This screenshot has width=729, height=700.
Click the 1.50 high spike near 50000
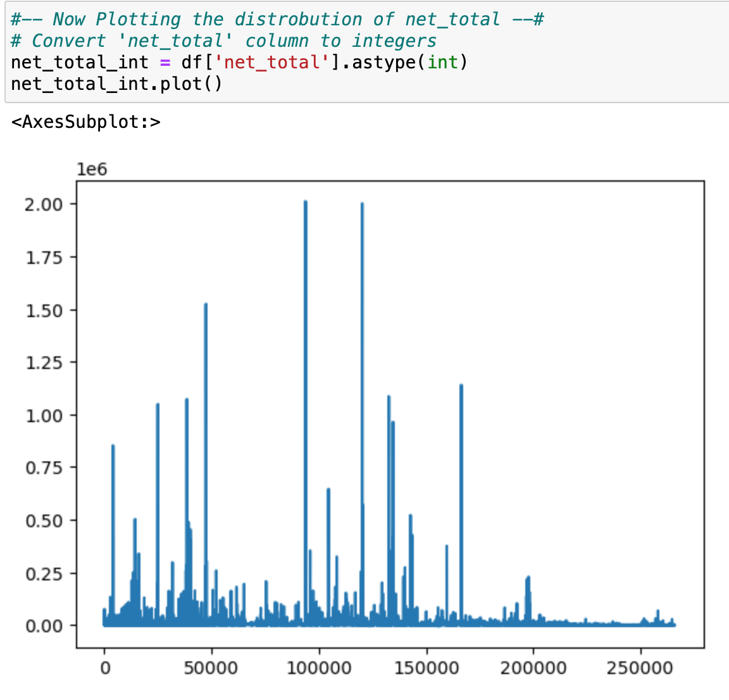206,305
